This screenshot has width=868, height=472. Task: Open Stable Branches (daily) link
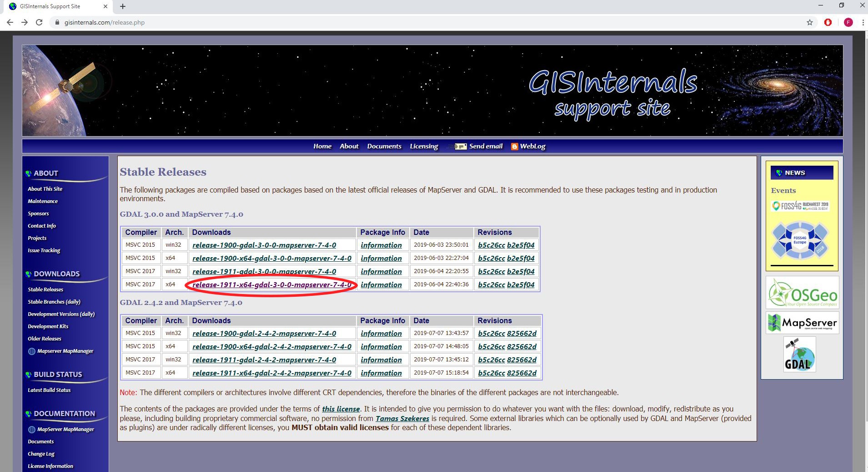54,302
